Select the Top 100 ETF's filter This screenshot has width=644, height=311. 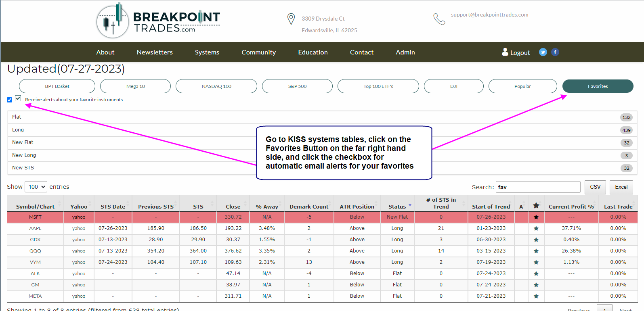(378, 86)
